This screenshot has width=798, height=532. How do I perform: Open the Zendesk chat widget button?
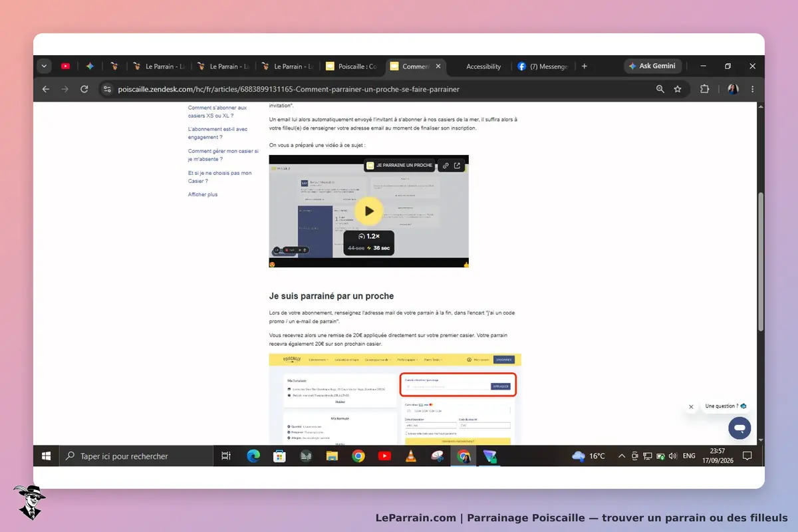pyautogui.click(x=739, y=428)
